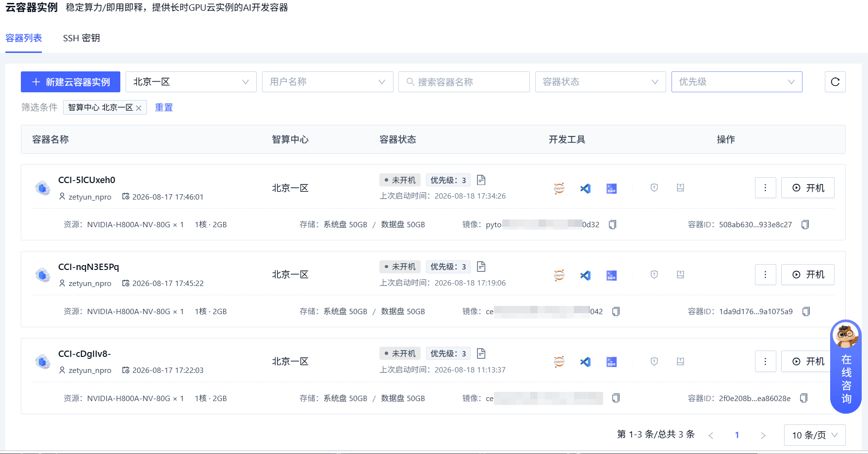Expand the 优先级 filter dropdown
The width and height of the screenshot is (868, 454).
click(737, 82)
